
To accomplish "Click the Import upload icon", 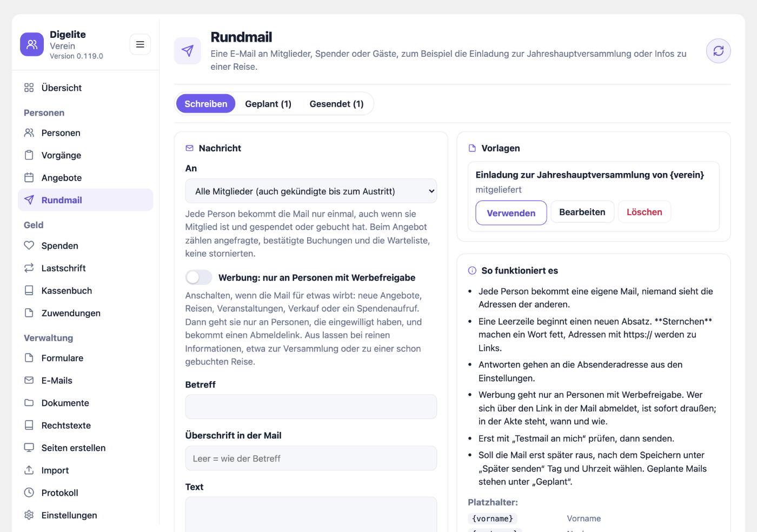I will 29,470.
